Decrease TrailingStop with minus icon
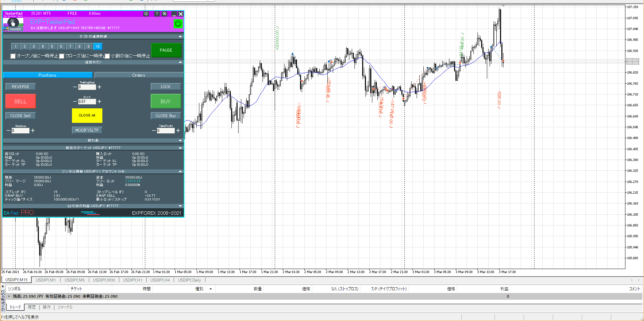The width and height of the screenshot is (644, 321). (x=75, y=87)
